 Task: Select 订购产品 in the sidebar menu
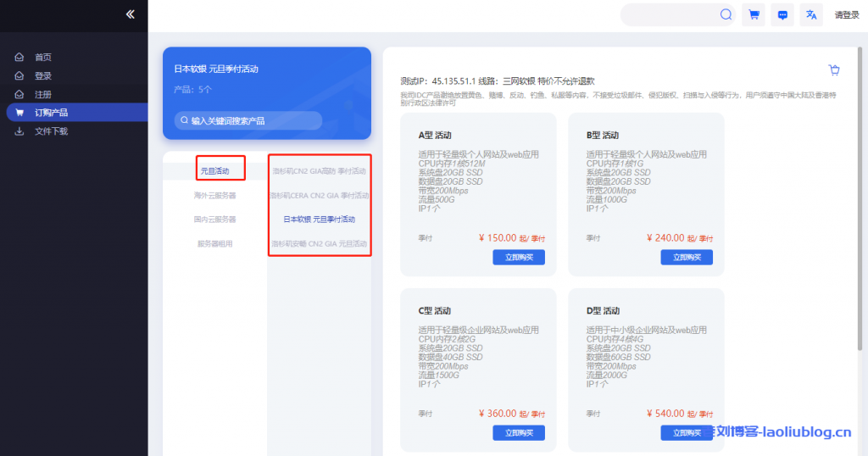[51, 113]
